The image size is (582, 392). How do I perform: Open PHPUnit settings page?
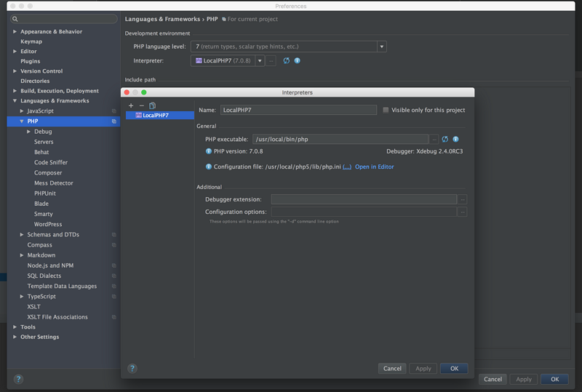click(x=45, y=193)
